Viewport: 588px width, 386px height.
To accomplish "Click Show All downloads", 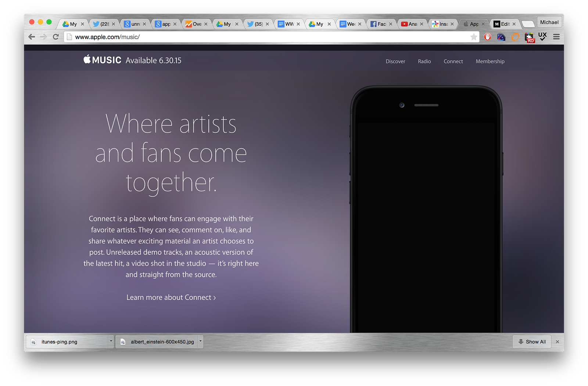I will [x=532, y=342].
